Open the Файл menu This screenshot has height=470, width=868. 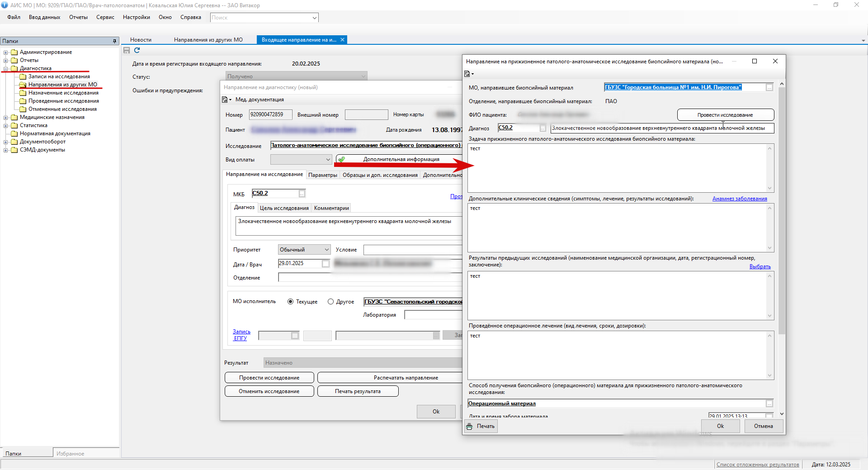pyautogui.click(x=14, y=17)
